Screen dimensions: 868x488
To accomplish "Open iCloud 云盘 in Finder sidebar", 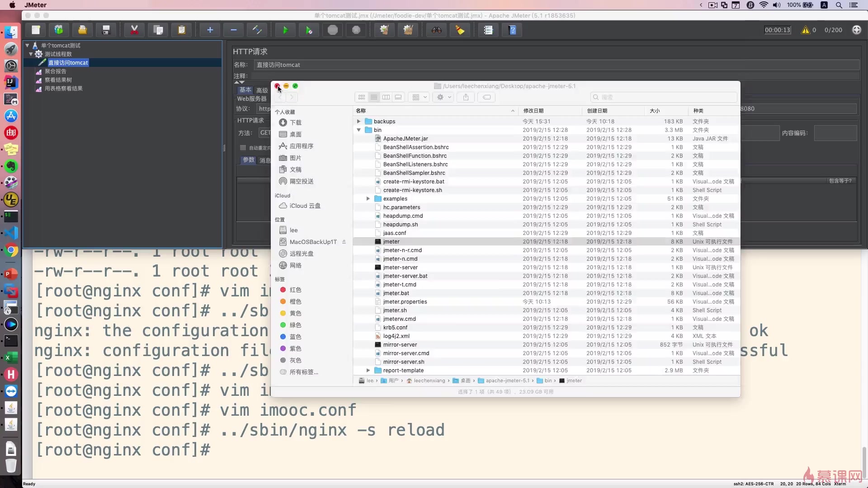I will tap(305, 206).
